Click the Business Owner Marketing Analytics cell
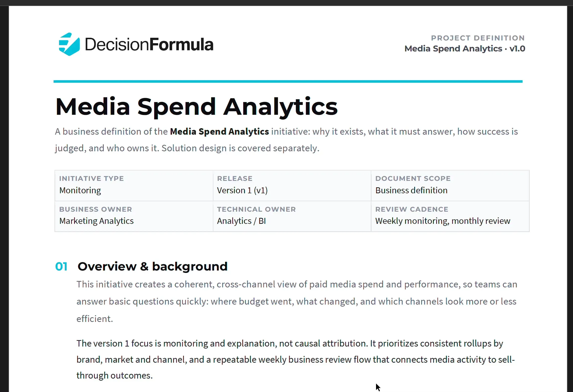Viewport: 573px width, 392px height. point(134,216)
